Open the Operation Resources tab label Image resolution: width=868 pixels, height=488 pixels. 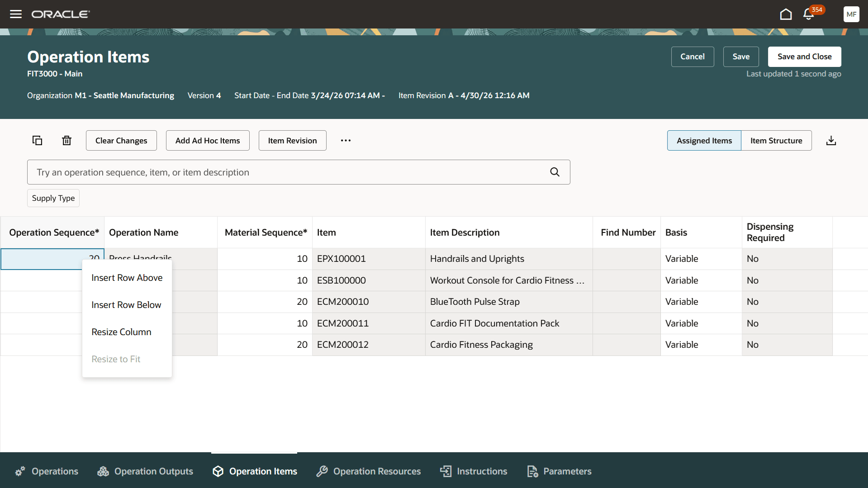coord(377,471)
